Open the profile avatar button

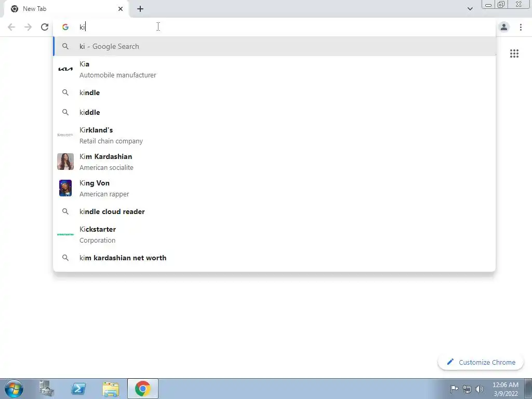504,27
